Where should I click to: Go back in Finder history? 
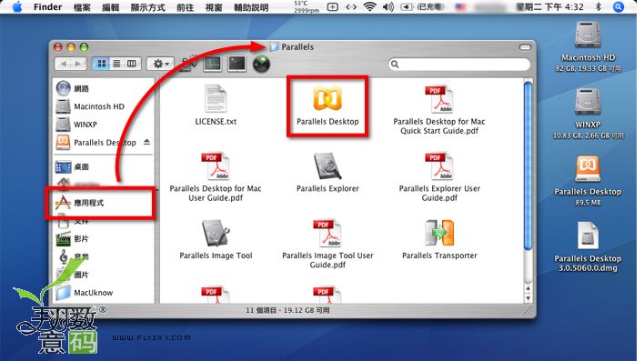click(63, 64)
